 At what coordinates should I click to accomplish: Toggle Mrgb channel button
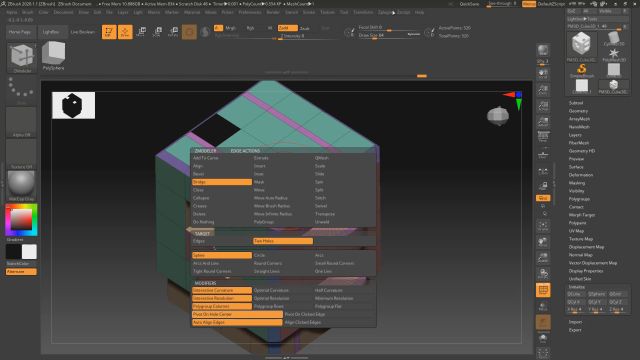pos(231,28)
